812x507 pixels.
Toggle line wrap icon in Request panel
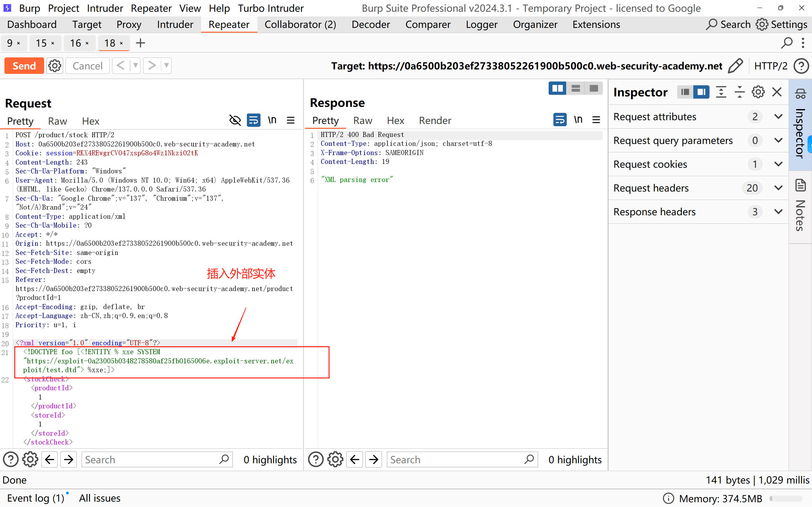pos(254,120)
